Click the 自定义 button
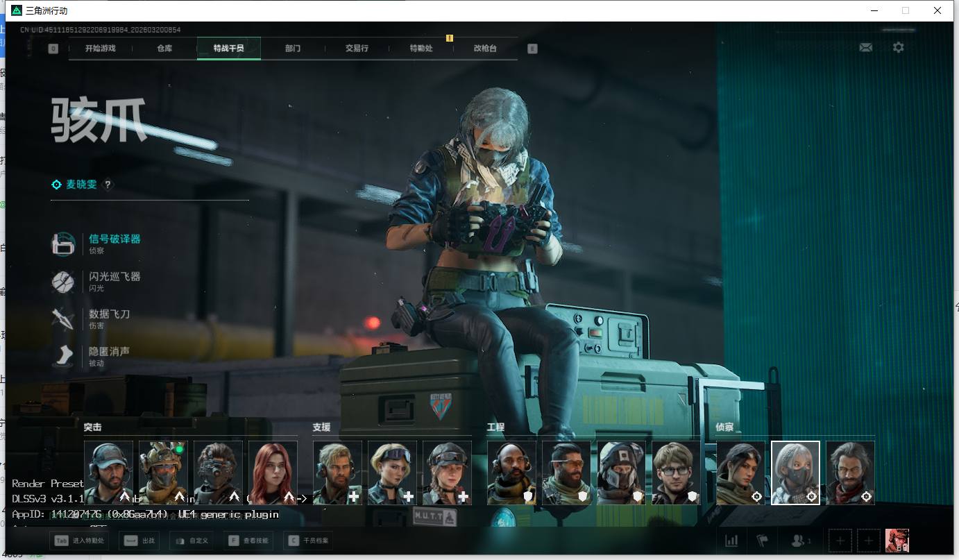959x560 pixels. [x=191, y=541]
